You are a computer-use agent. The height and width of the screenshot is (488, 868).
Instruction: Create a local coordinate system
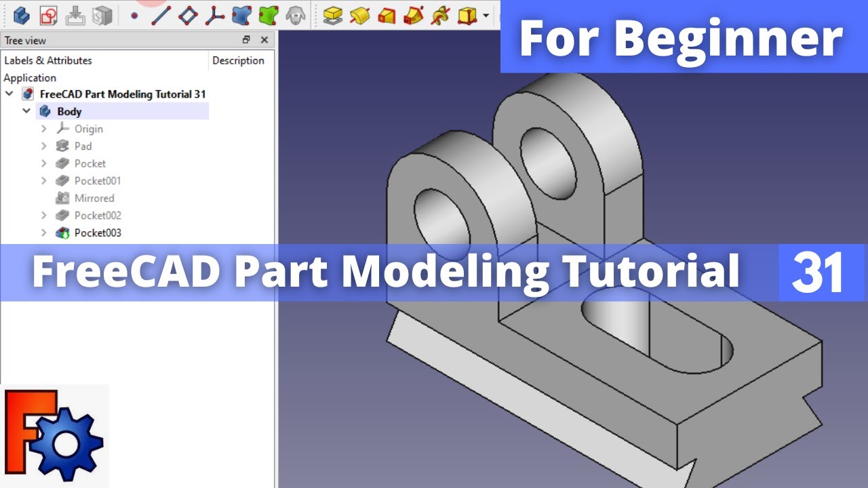coord(215,14)
